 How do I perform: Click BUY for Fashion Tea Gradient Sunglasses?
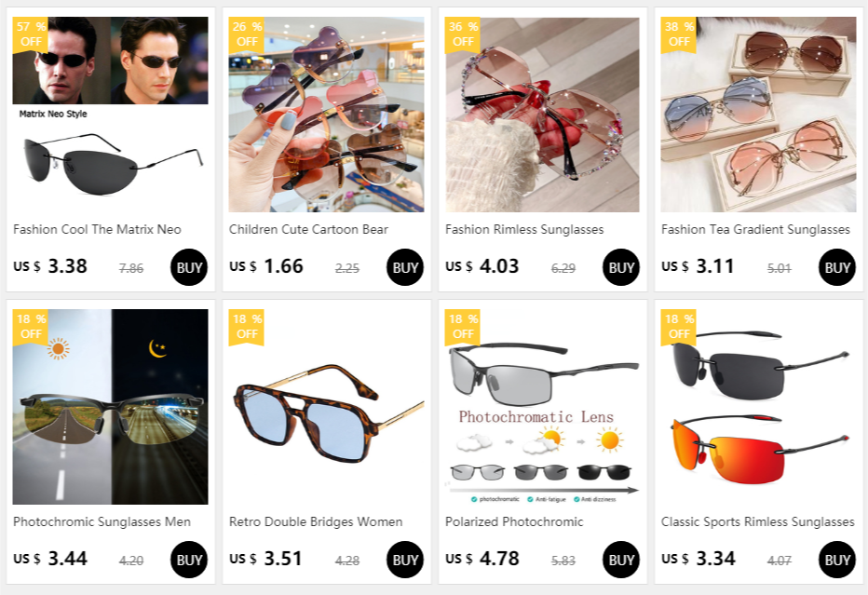(x=837, y=267)
